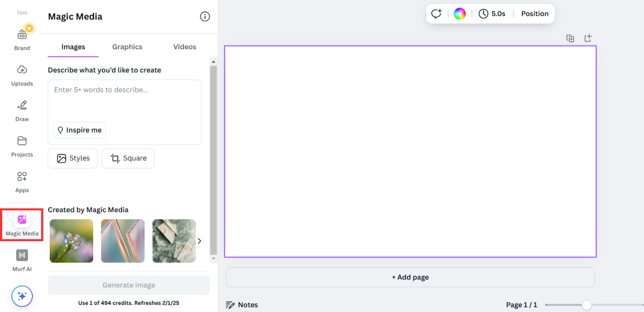Switch to the Graphics tab
Viewport: 644px width, 312px height.
[x=127, y=47]
